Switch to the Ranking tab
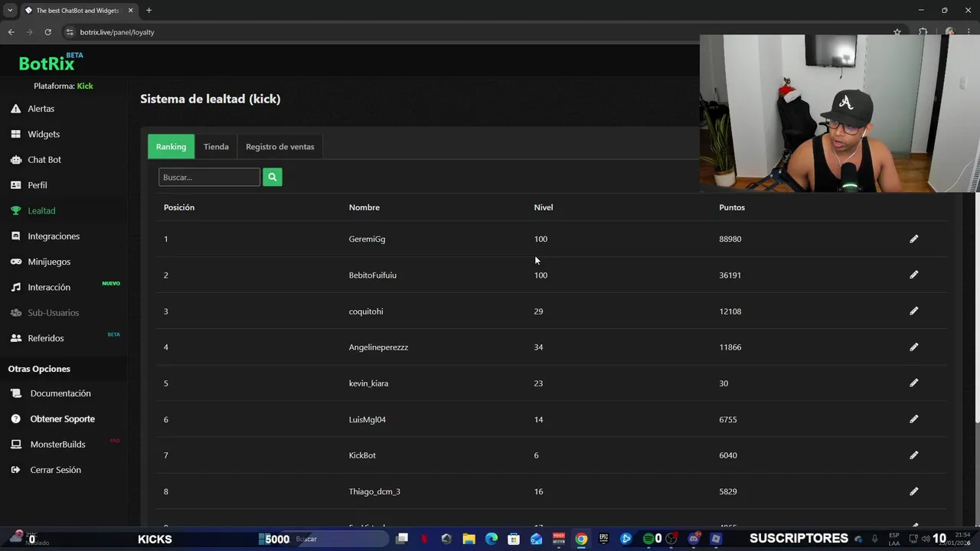Image resolution: width=980 pixels, height=551 pixels. [171, 146]
